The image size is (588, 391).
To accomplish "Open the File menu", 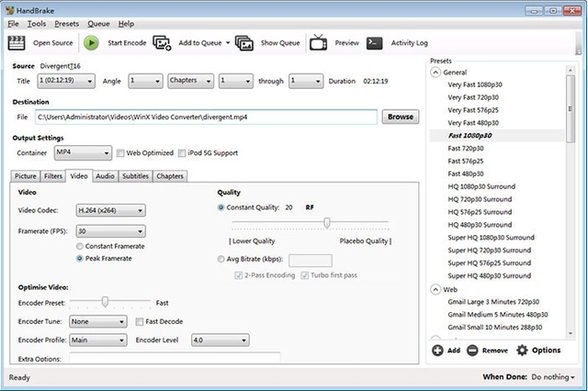I will click(x=13, y=24).
